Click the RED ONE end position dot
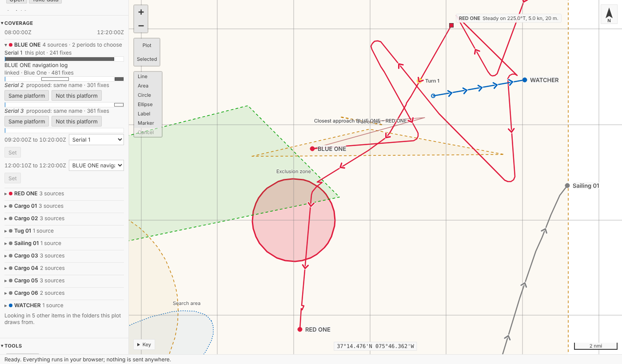The height and width of the screenshot is (364, 622). tap(300, 329)
